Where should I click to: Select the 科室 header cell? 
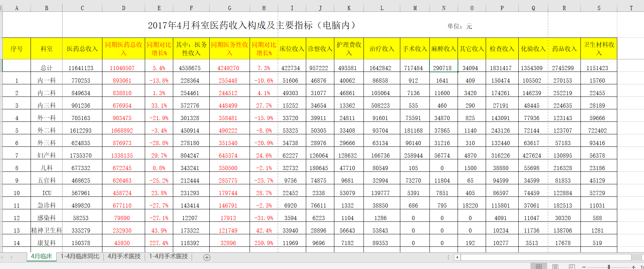[47, 49]
